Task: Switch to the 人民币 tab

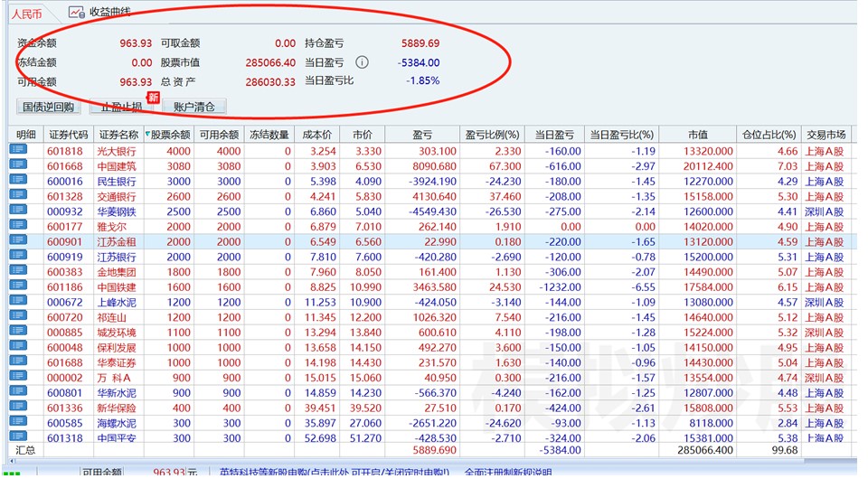Action: (x=27, y=14)
